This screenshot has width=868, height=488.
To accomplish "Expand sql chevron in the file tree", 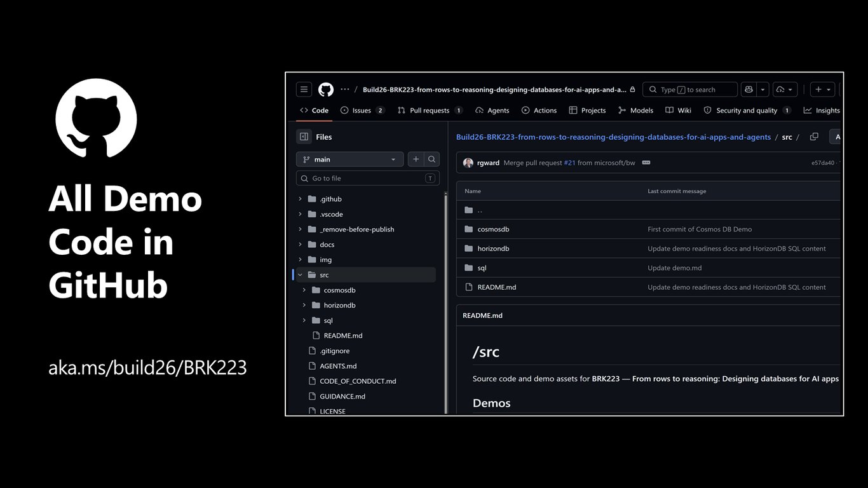I will (304, 321).
